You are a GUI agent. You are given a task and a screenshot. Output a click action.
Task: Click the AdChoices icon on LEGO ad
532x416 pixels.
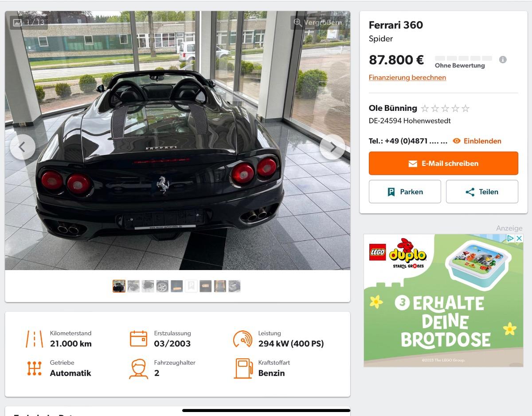tap(510, 238)
